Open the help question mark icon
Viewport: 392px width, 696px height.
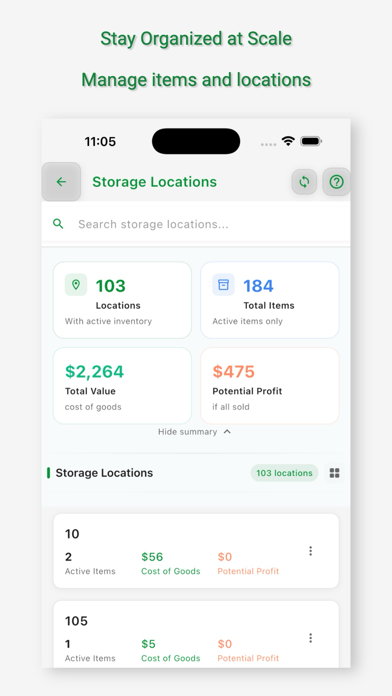[337, 182]
